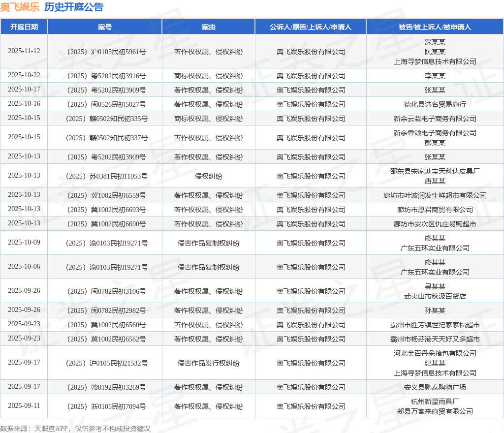Click case number 赣0192民初3269号
The width and height of the screenshot is (504, 433).
(106, 387)
